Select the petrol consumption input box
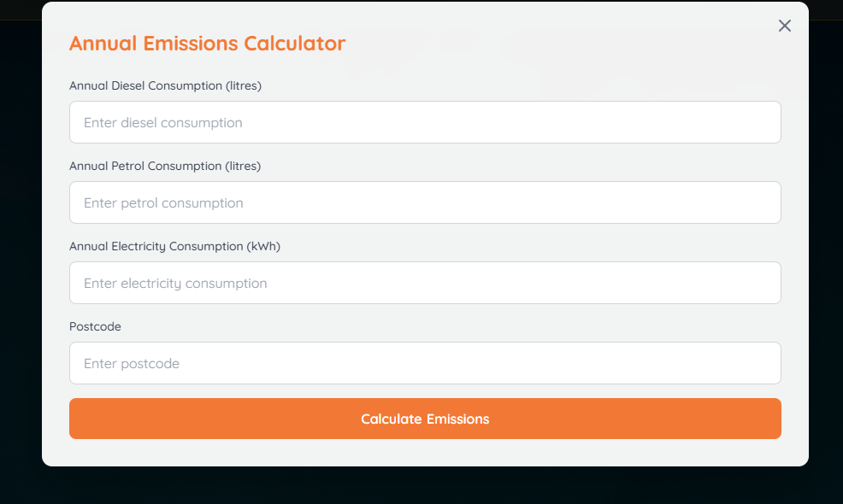Image resolution: width=843 pixels, height=504 pixels. (425, 202)
